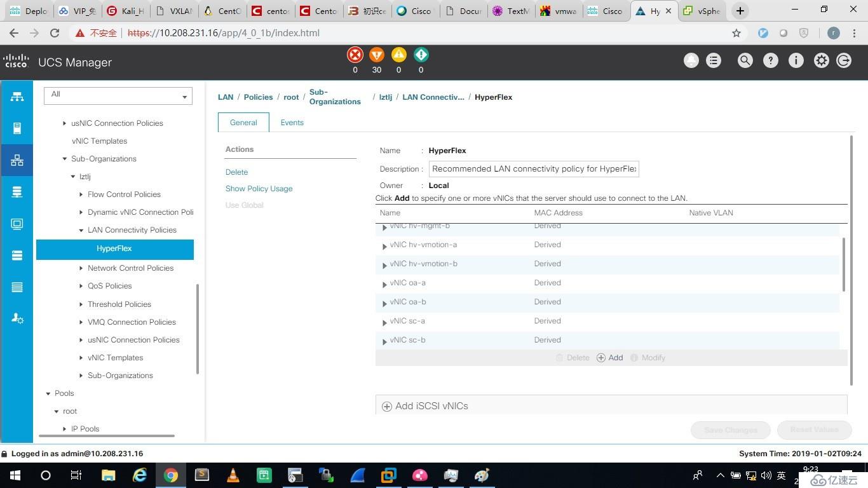Click the Cisco logo in UCS Manager header
This screenshot has width=868, height=488.
pyautogui.click(x=16, y=62)
